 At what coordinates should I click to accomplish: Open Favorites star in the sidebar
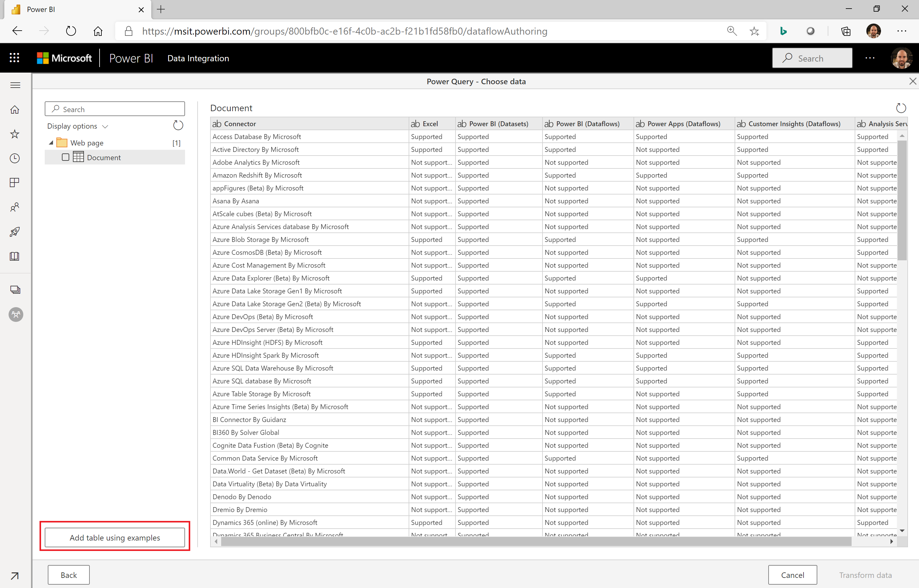(x=15, y=134)
